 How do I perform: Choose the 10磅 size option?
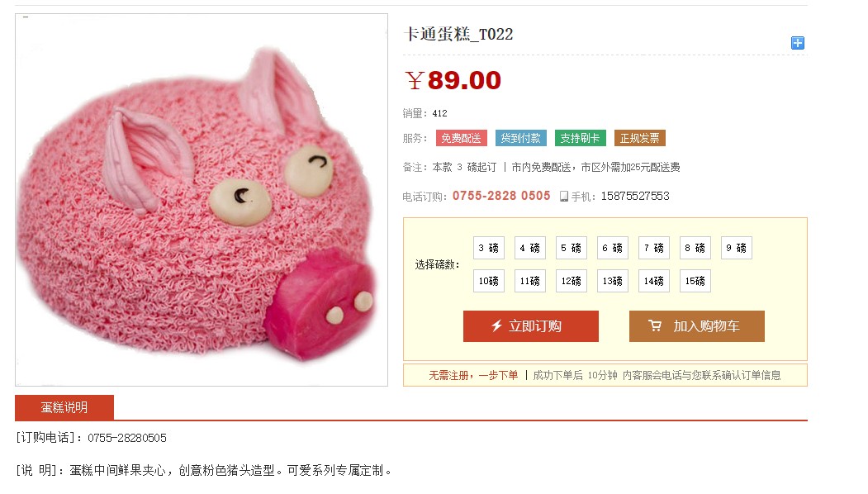point(488,281)
